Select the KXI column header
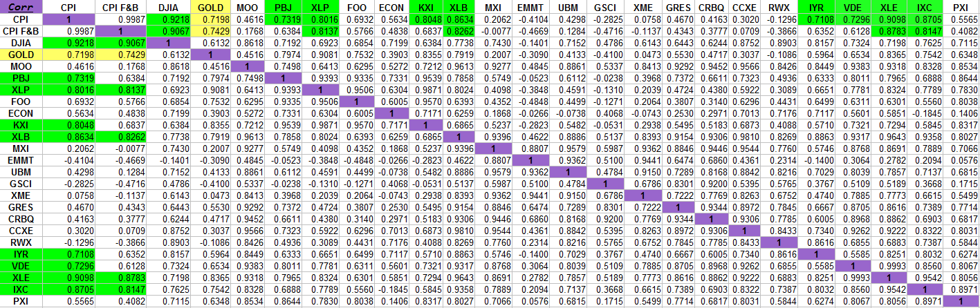Screen dimensions: 980x308 [x=427, y=6]
